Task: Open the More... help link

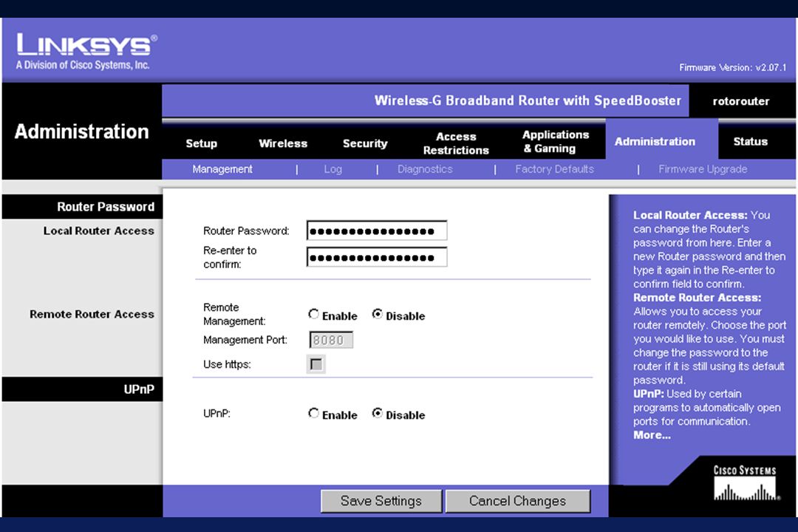Action: click(x=652, y=435)
